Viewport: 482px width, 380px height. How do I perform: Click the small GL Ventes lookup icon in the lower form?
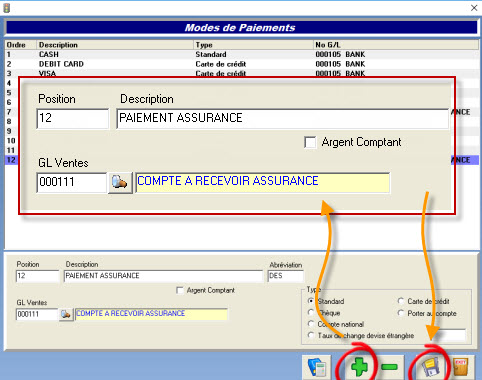point(66,314)
